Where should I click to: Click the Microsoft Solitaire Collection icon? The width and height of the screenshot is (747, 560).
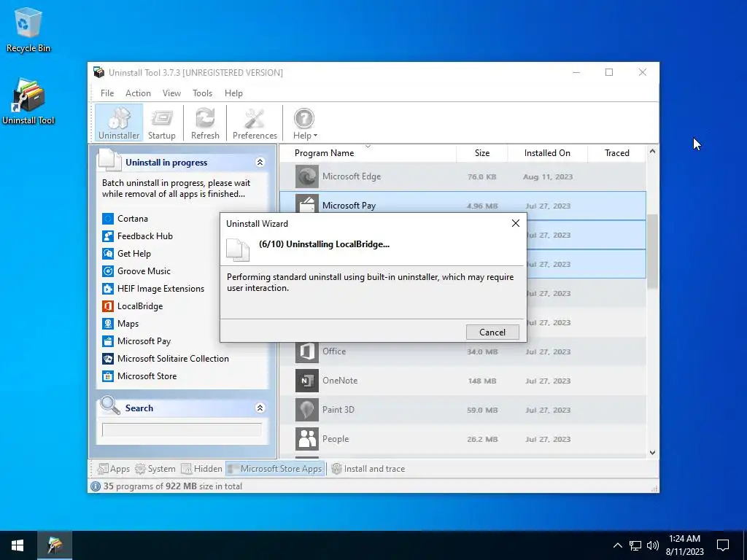[x=108, y=359]
